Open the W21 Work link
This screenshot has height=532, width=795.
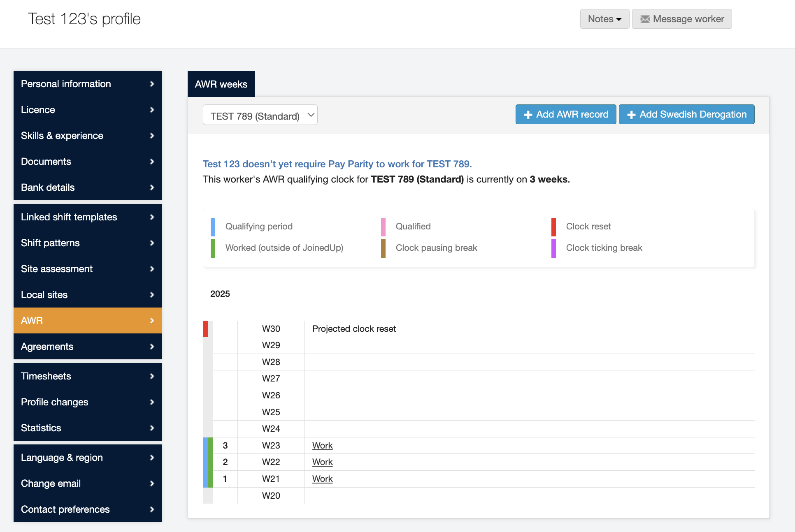tap(322, 479)
